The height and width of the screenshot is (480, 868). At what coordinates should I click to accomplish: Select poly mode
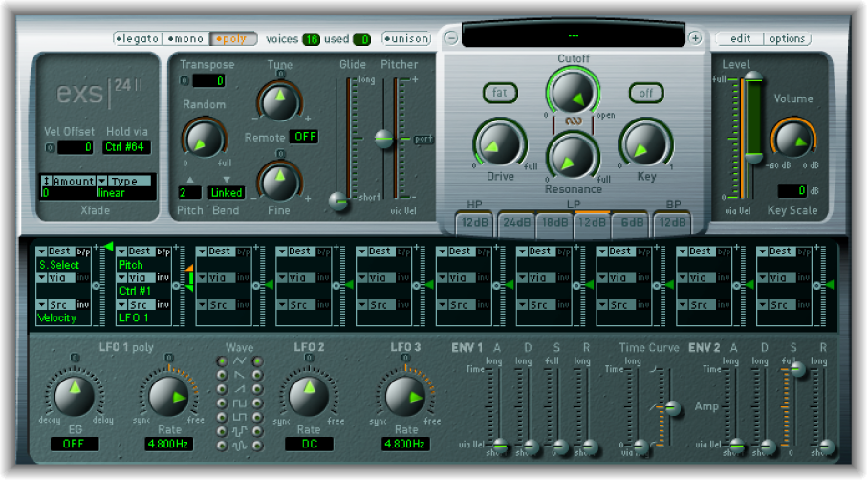[233, 39]
